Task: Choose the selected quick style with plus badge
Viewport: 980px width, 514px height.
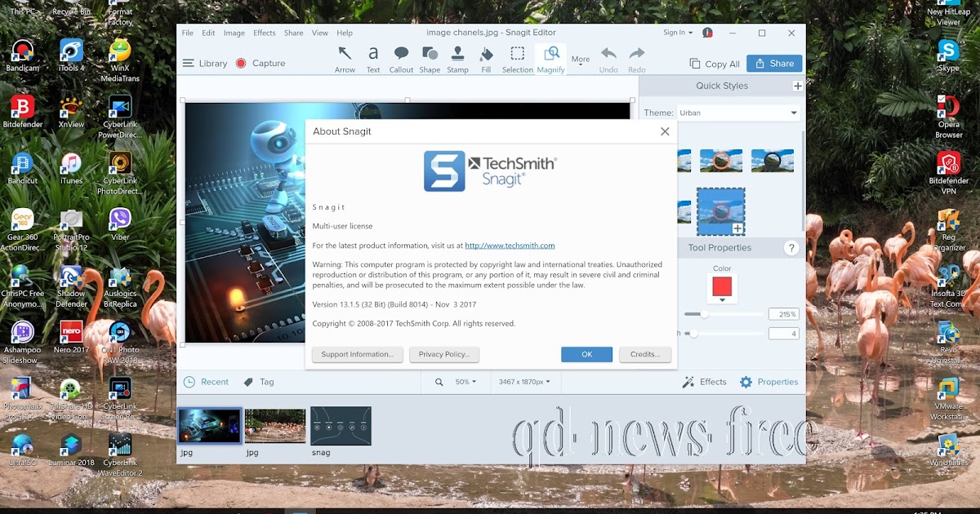Action: point(720,211)
